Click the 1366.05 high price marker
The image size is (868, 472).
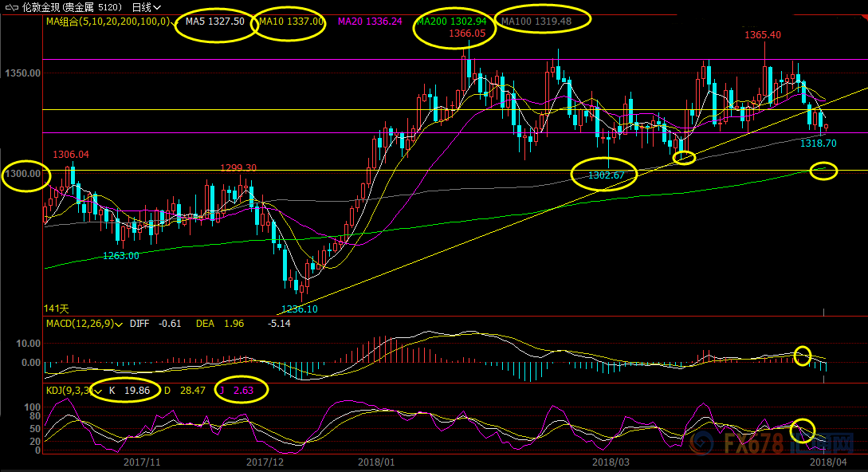click(x=466, y=34)
